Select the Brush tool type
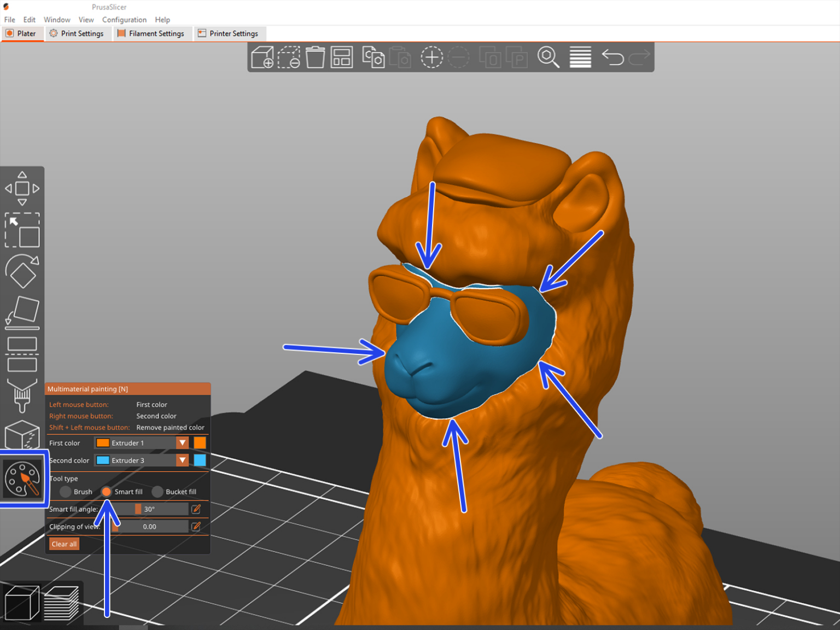 [65, 492]
